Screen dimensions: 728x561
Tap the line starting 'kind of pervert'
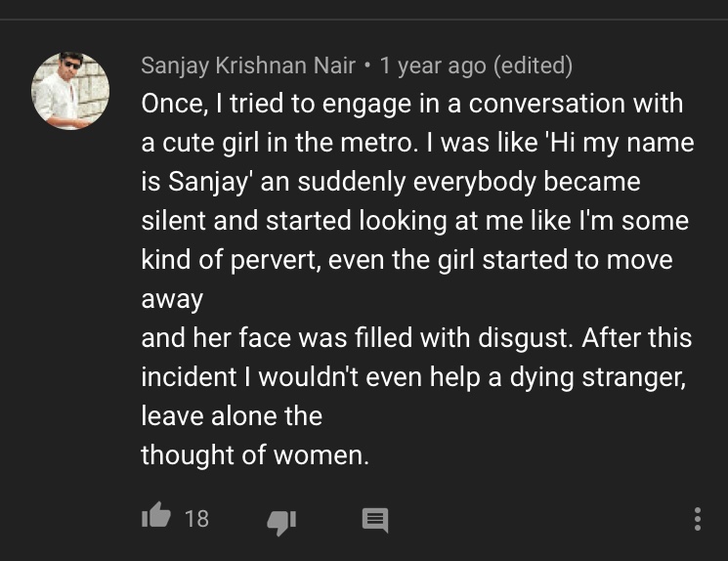407,260
